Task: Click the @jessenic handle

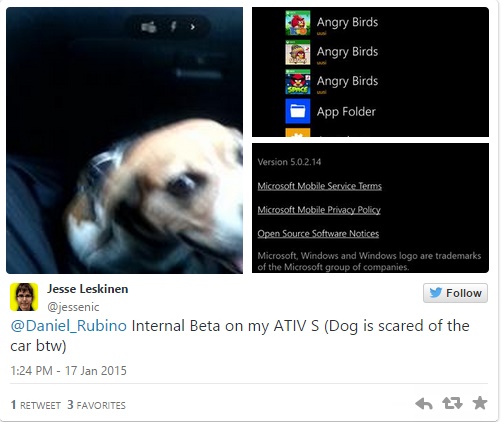Action: click(x=73, y=307)
